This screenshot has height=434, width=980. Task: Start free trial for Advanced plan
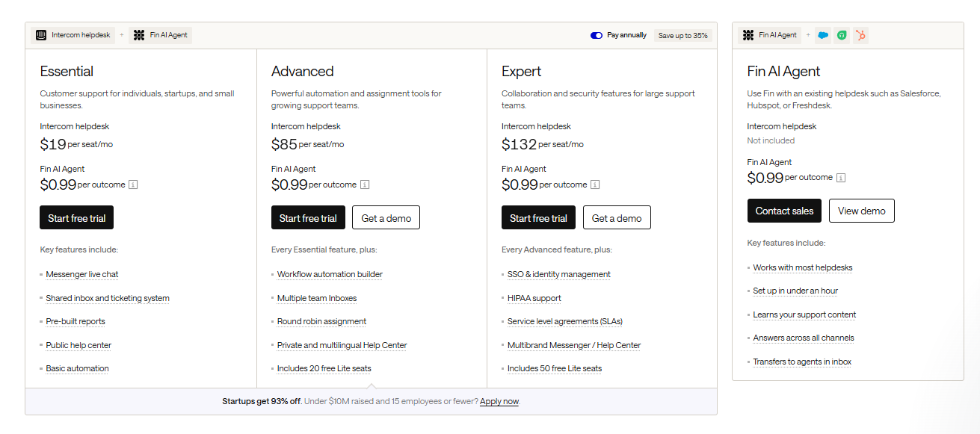pyautogui.click(x=308, y=218)
